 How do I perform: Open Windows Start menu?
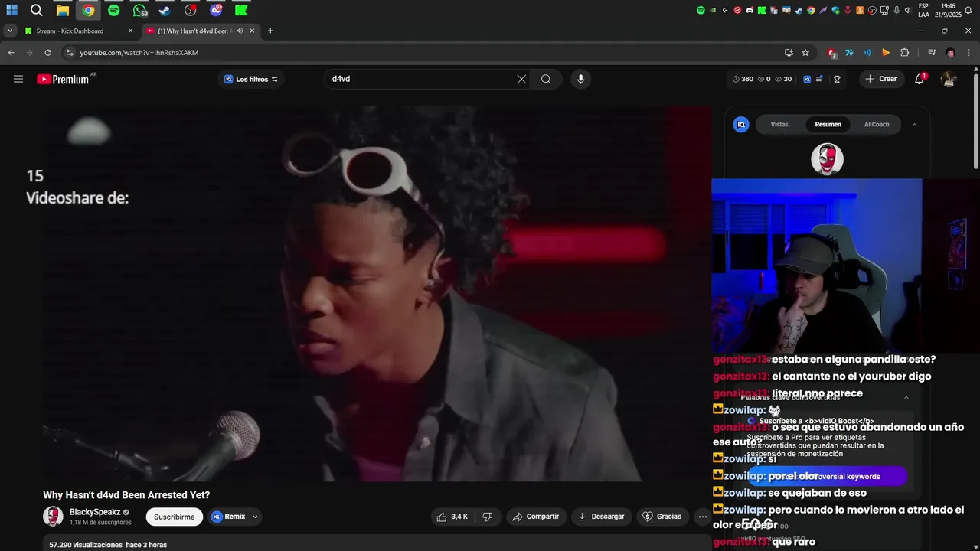point(11,11)
